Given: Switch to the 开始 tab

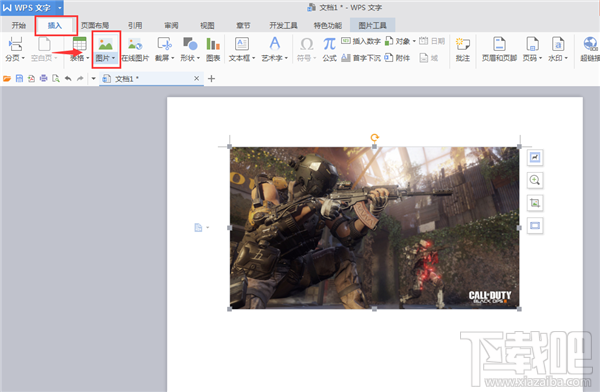Looking at the screenshot, I should 18,25.
